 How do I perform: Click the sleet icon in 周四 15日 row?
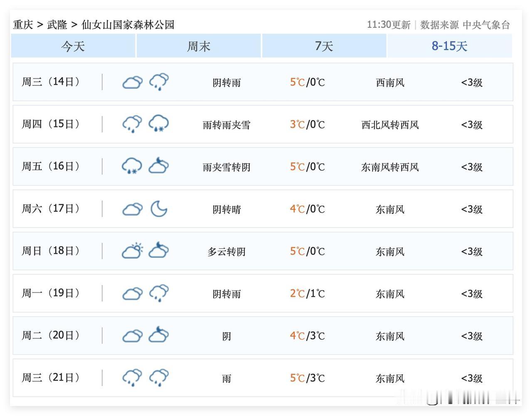(x=159, y=124)
